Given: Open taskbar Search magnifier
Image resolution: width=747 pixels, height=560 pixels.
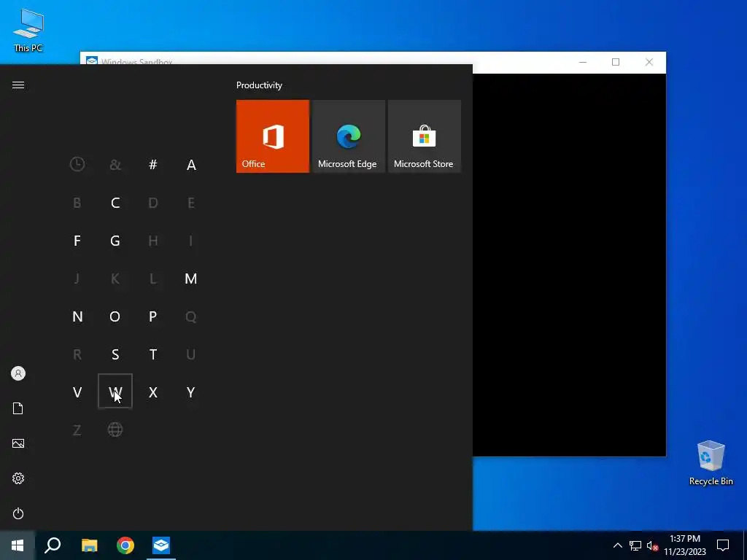Looking at the screenshot, I should click(x=53, y=545).
